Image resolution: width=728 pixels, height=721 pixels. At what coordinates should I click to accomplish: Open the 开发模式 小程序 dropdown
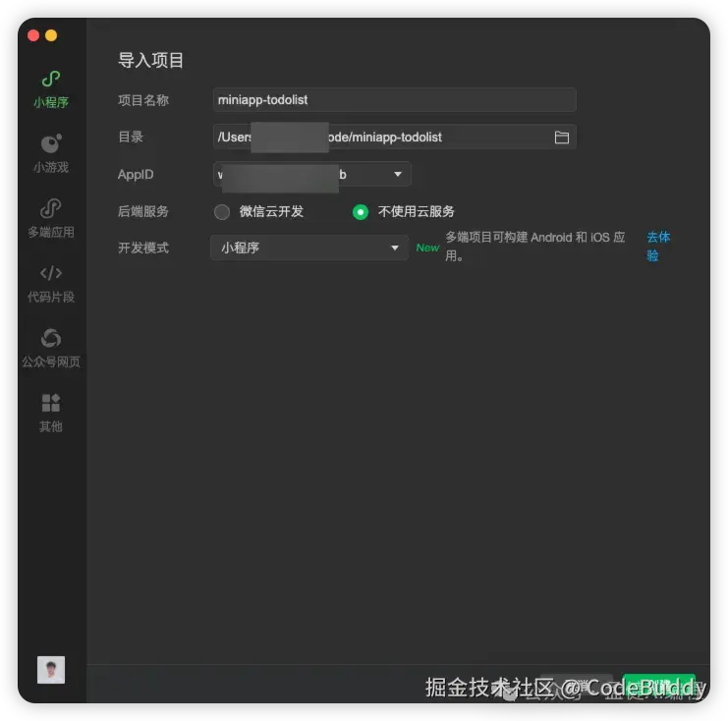pyautogui.click(x=309, y=248)
